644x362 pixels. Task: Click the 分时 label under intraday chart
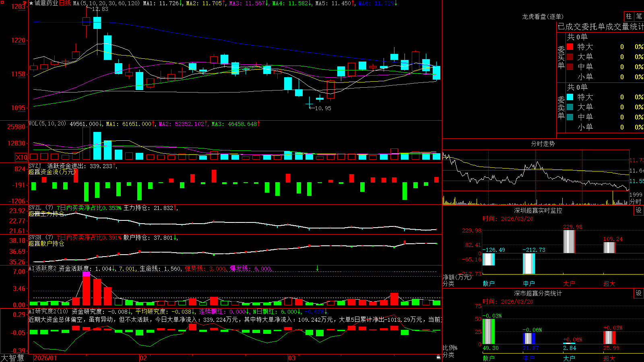(636, 202)
